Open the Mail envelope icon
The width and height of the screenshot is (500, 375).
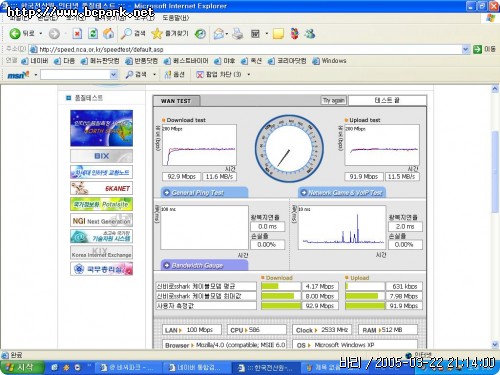pyautogui.click(x=218, y=33)
